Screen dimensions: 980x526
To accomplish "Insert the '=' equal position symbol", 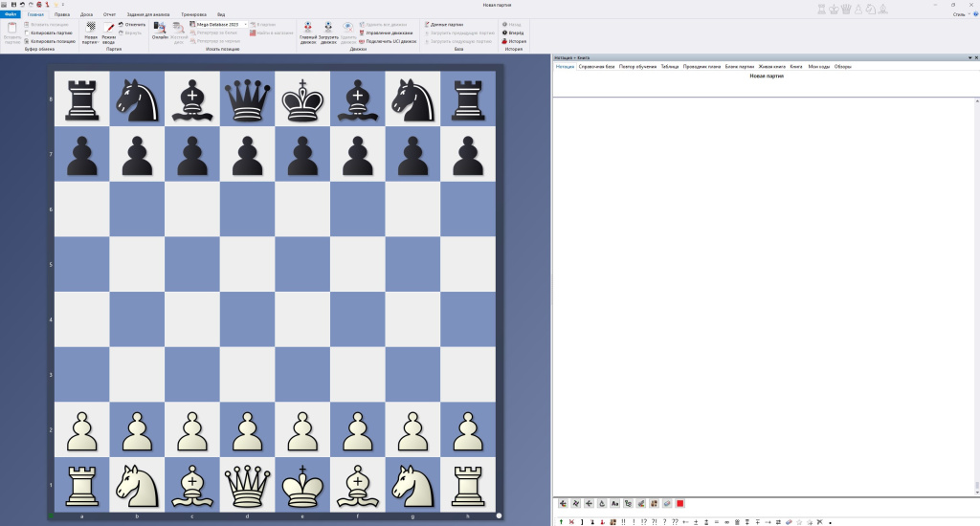I will coord(716,521).
